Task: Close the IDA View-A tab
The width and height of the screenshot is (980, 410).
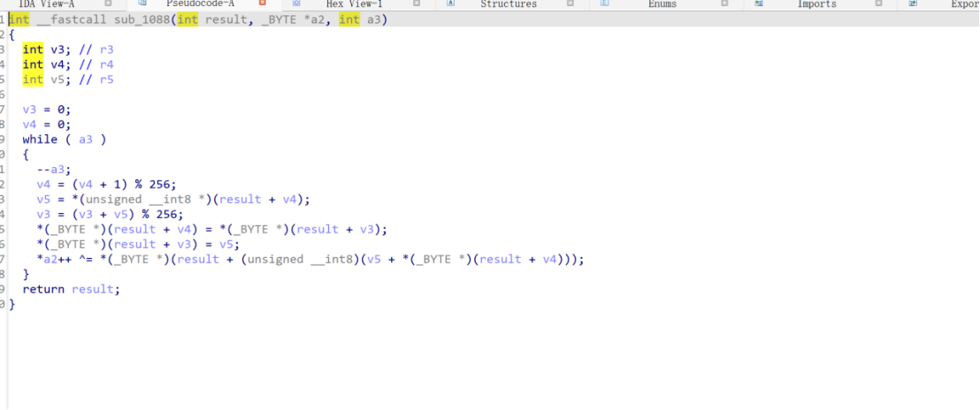Action: [x=108, y=4]
